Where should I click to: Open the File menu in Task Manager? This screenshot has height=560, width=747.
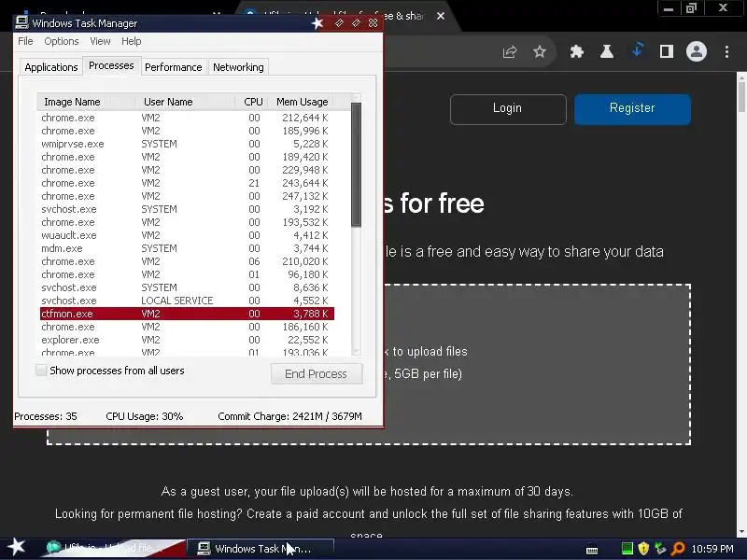(25, 41)
